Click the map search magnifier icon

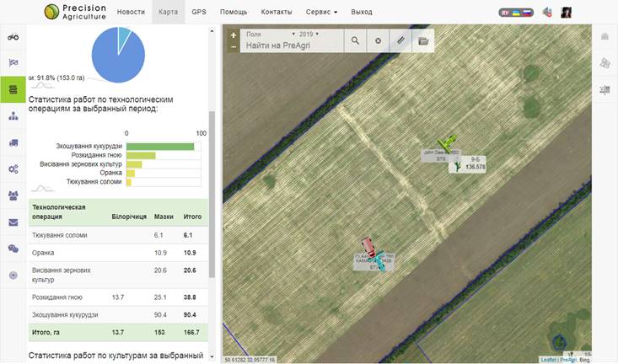pos(355,40)
